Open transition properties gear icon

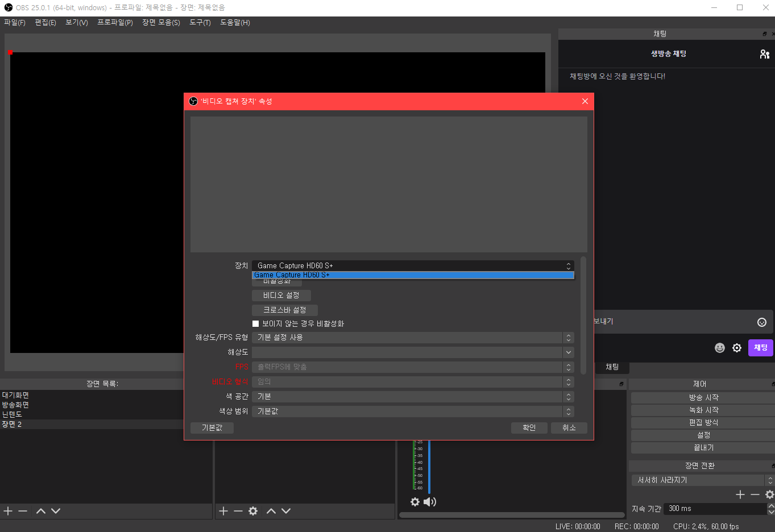point(770,494)
